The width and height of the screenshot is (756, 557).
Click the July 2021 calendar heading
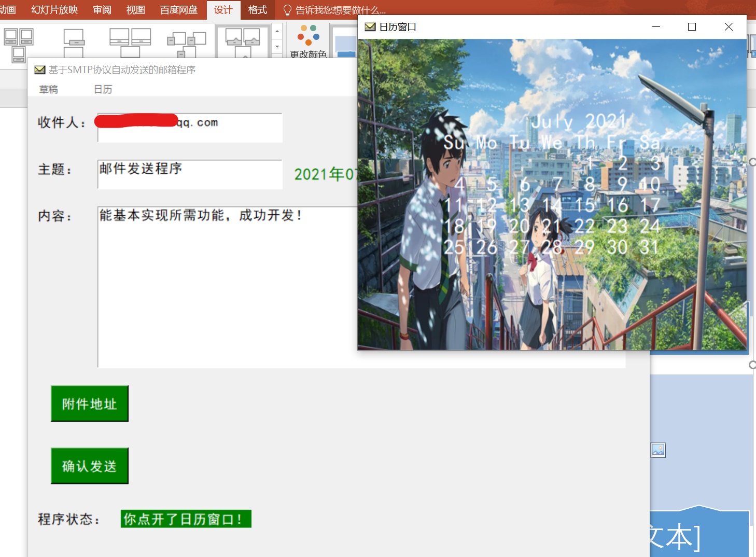tap(579, 121)
